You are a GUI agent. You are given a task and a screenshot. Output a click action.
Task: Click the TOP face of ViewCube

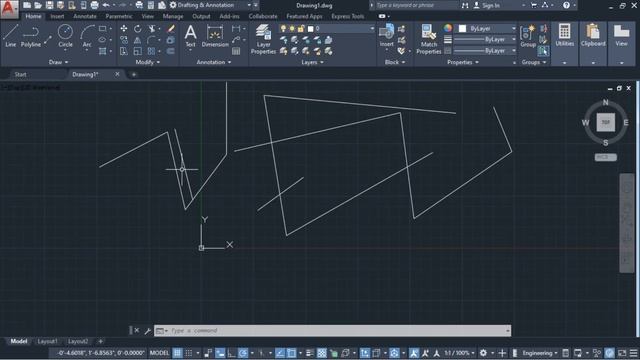pyautogui.click(x=605, y=122)
